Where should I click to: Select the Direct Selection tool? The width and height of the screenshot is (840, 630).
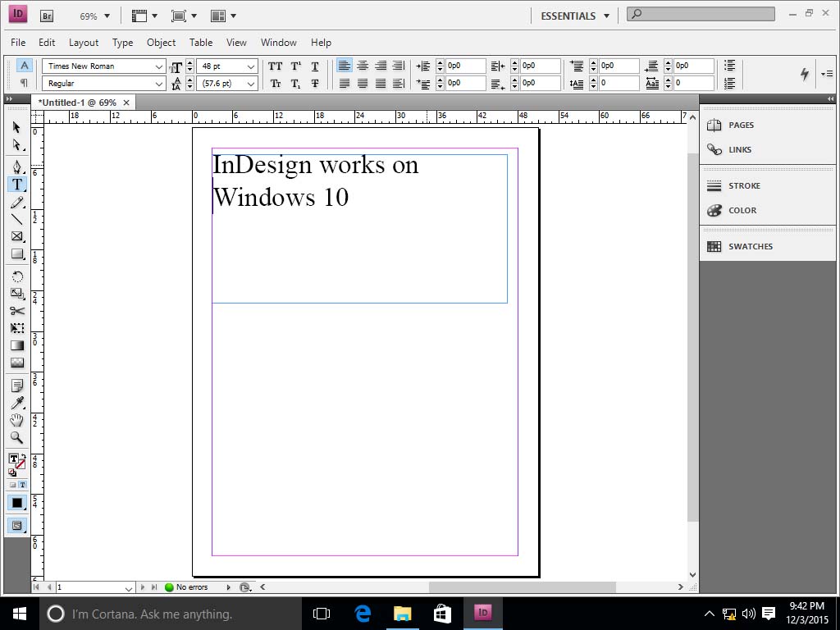click(x=16, y=145)
